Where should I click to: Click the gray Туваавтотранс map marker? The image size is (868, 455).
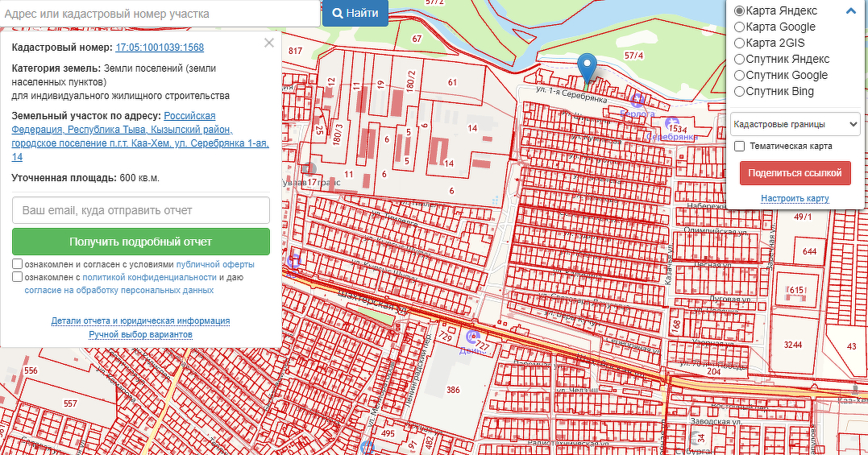[x=310, y=168]
